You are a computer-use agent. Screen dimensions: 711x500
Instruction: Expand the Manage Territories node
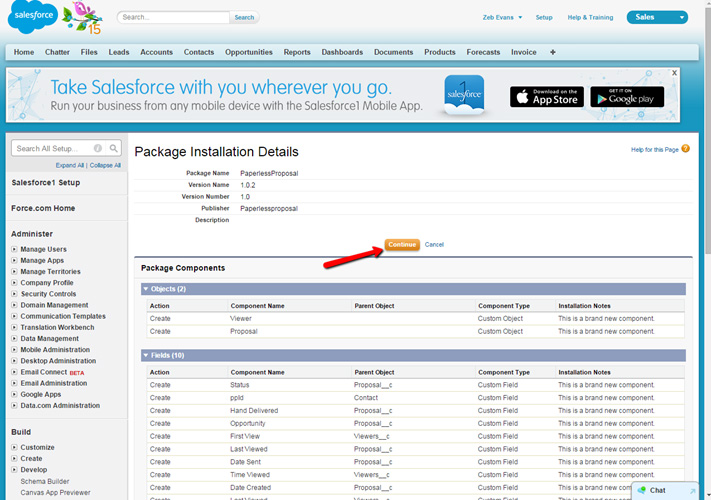pyautogui.click(x=14, y=272)
